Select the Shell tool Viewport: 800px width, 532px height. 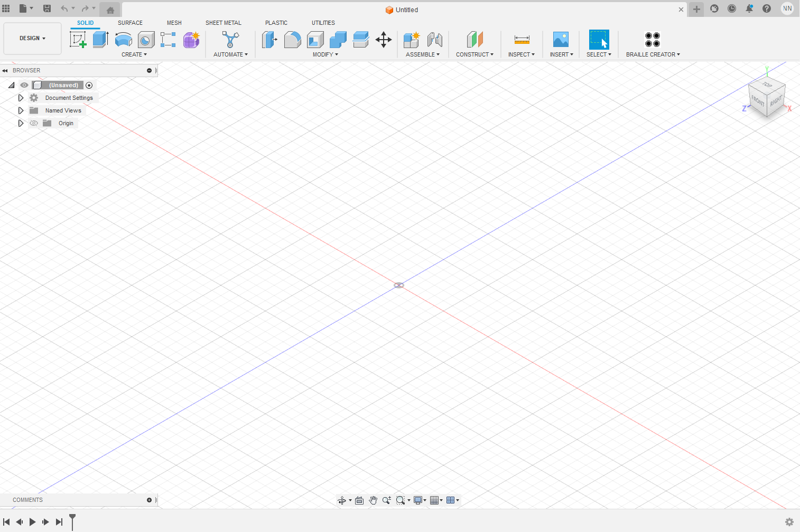pos(315,40)
